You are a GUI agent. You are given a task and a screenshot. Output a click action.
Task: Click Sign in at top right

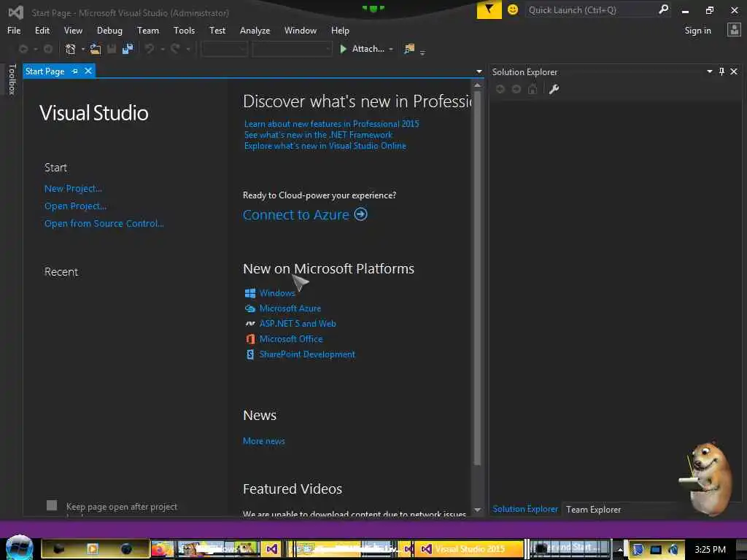click(x=697, y=31)
